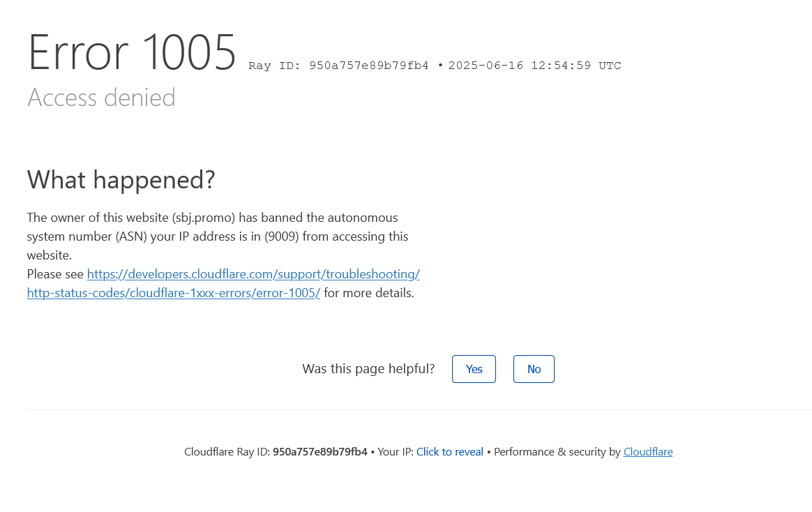Image resolution: width=812 pixels, height=512 pixels.
Task: Click the No feedback button
Action: pos(534,369)
